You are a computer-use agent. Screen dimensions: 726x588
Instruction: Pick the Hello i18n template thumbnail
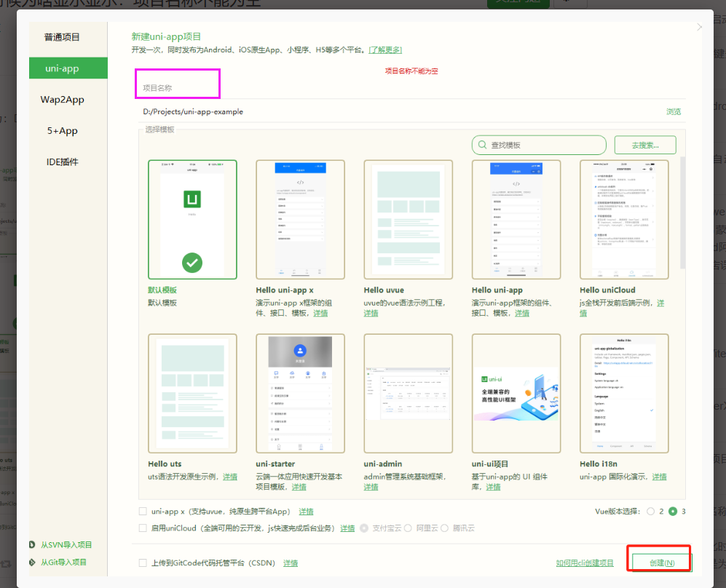pyautogui.click(x=623, y=393)
